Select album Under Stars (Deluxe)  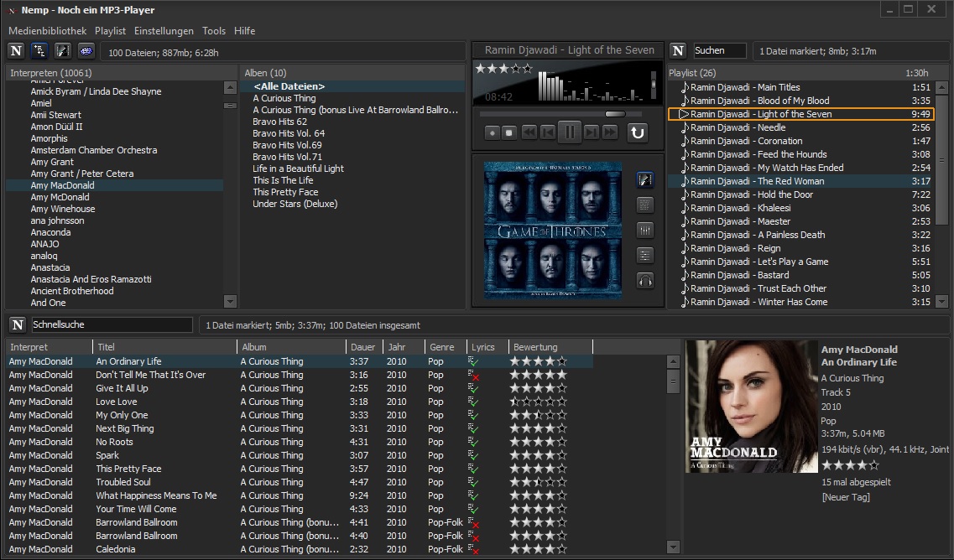coord(295,204)
